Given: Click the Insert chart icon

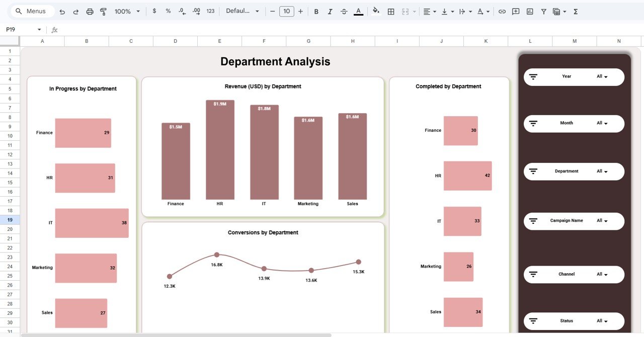Looking at the screenshot, I should click(x=529, y=11).
